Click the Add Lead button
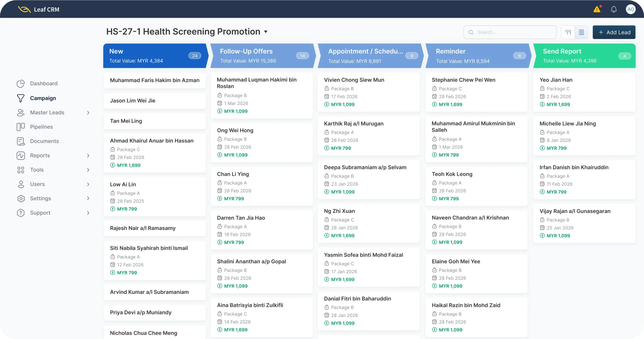The image size is (644, 339). point(614,32)
